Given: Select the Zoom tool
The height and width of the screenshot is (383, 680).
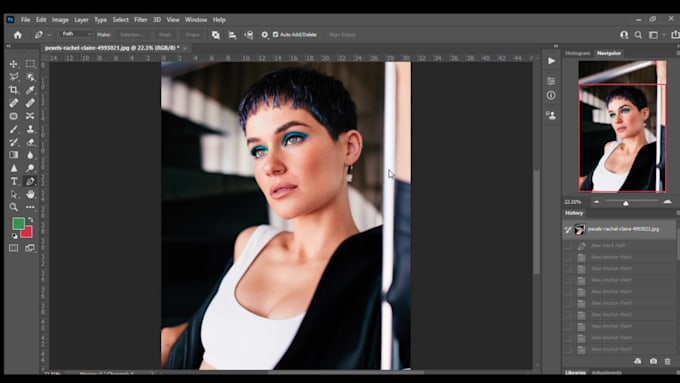Looking at the screenshot, I should (14, 207).
